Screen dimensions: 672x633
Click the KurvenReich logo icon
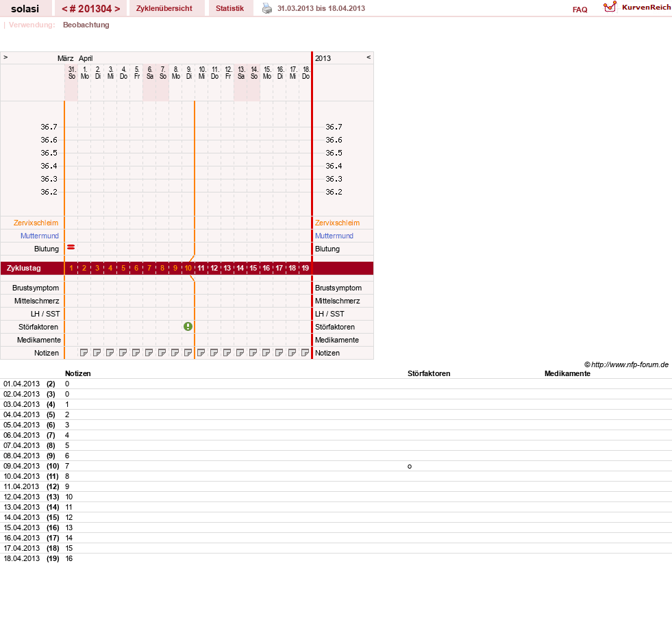[610, 7]
